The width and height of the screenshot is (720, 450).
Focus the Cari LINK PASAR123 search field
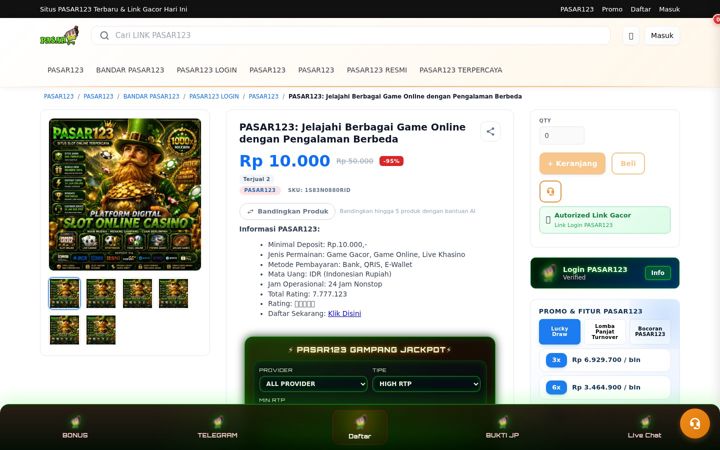[351, 35]
